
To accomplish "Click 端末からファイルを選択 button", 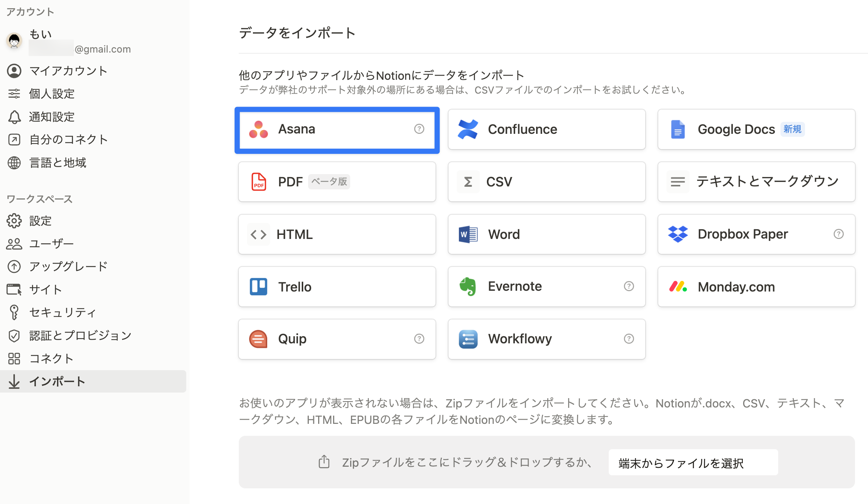I will 693,462.
